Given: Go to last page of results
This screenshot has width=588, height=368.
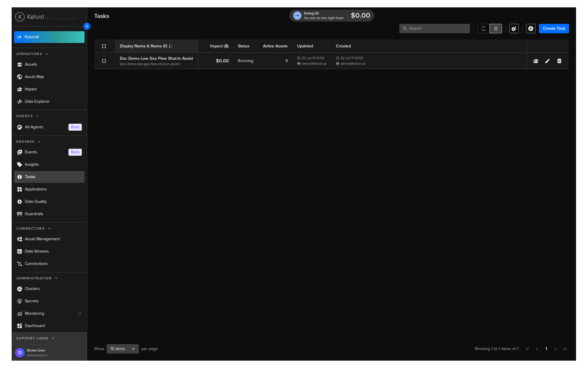Looking at the screenshot, I should pyautogui.click(x=565, y=349).
